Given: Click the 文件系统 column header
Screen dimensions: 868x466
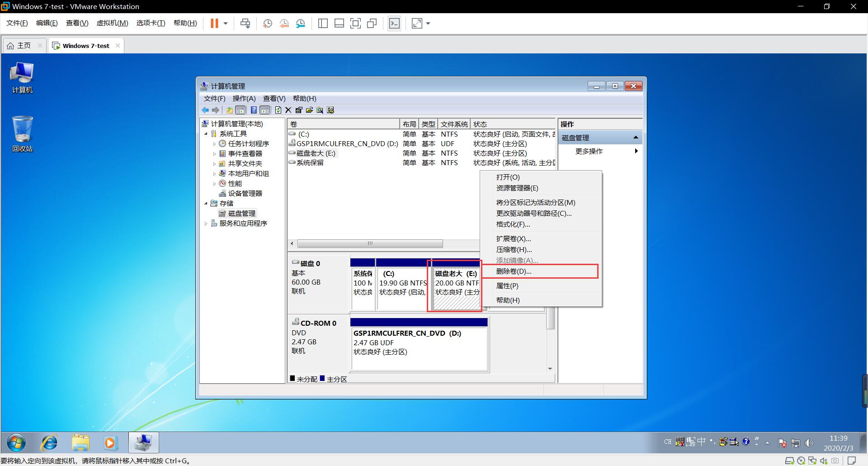Looking at the screenshot, I should (x=454, y=124).
